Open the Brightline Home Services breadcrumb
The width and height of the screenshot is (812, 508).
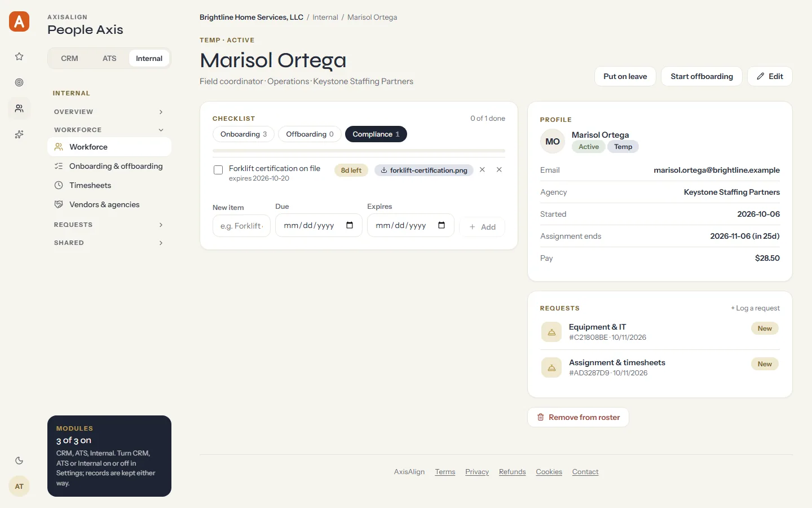251,17
